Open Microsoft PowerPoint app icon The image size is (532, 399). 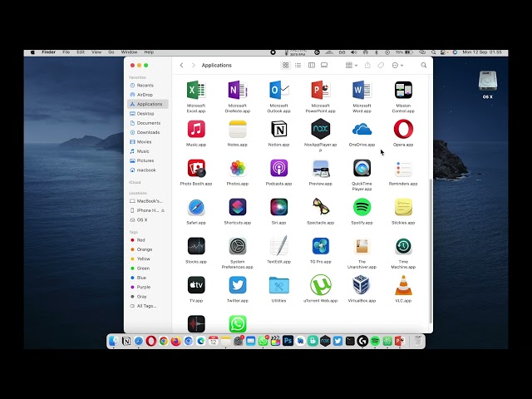pos(320,91)
